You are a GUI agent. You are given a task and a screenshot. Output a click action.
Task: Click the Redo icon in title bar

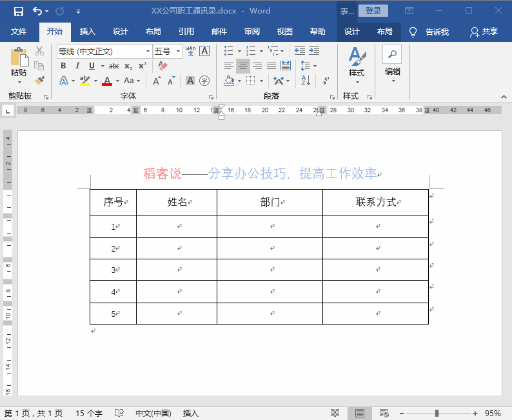(x=60, y=12)
